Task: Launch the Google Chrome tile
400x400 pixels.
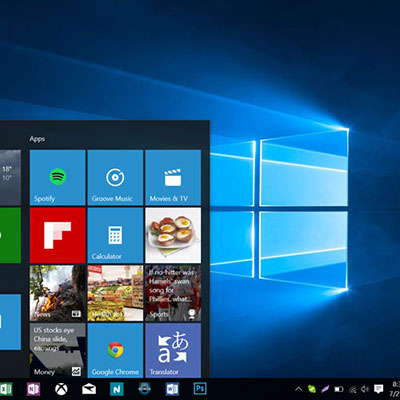Action: point(115,350)
